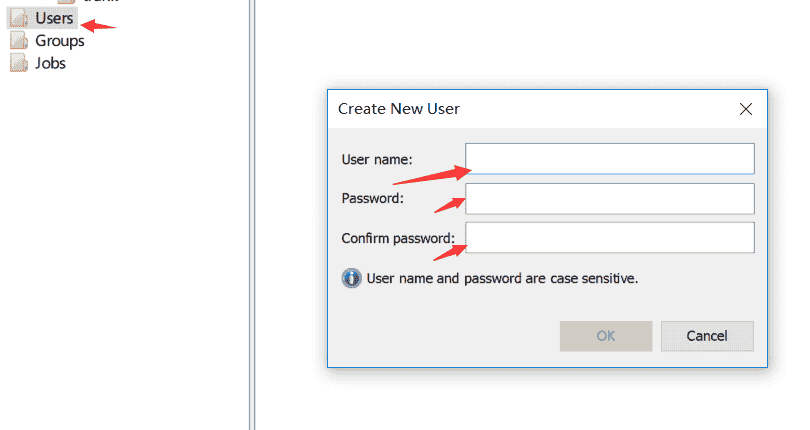Select the Users tree node label
The height and width of the screenshot is (430, 810).
pos(54,18)
